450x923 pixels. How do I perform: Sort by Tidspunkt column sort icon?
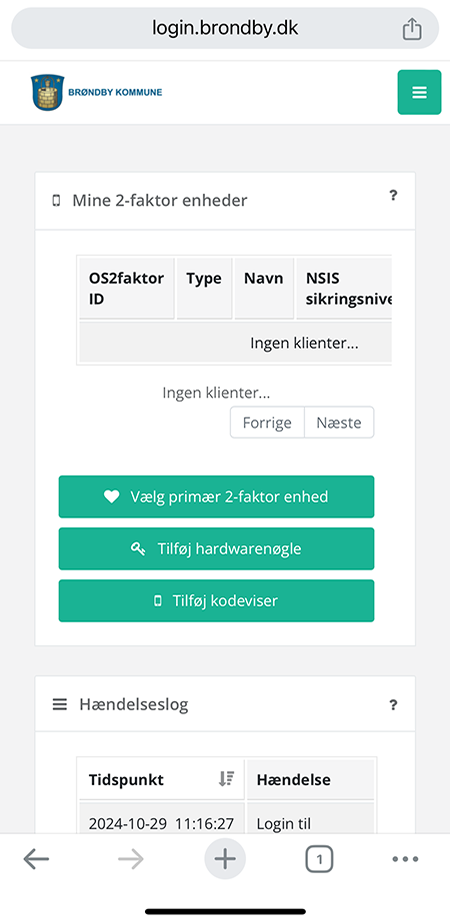click(226, 779)
